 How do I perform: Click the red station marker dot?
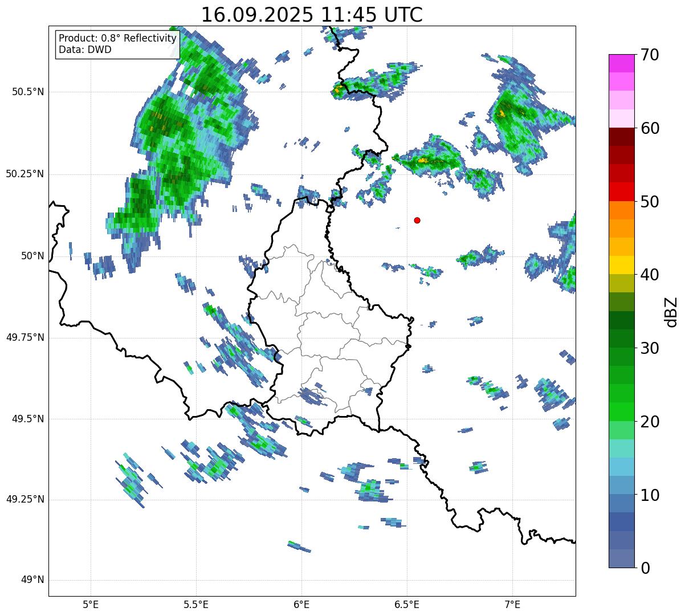pos(417,220)
